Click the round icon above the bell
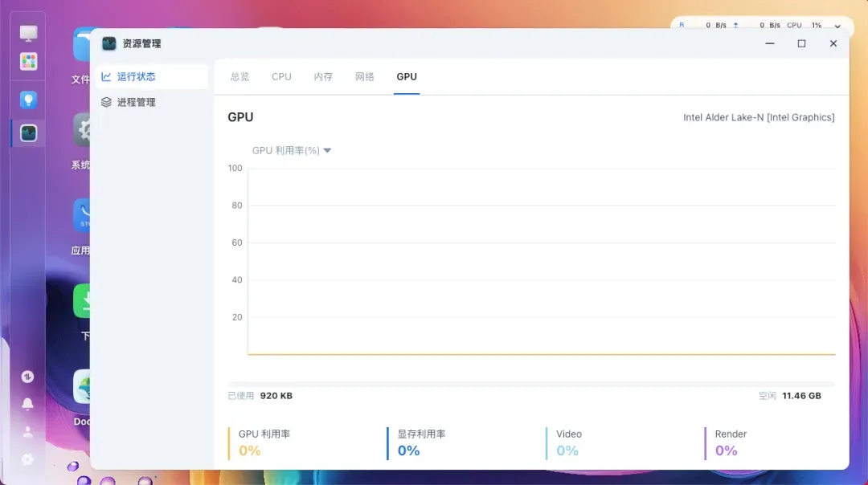The height and width of the screenshot is (485, 868). 28,377
